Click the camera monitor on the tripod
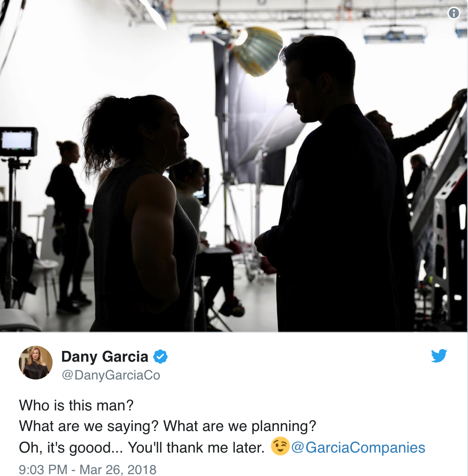468x476 pixels. click(x=19, y=142)
